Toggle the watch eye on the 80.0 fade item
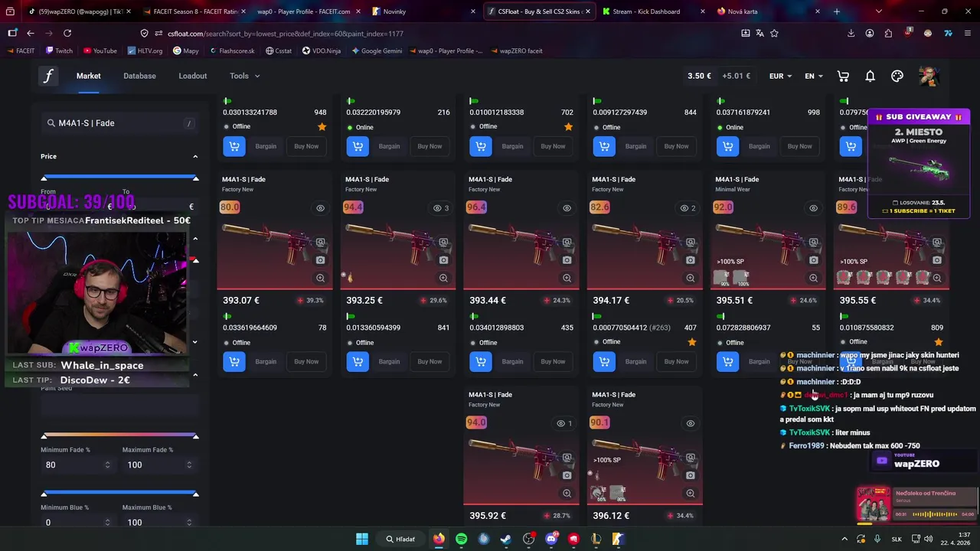 point(320,208)
